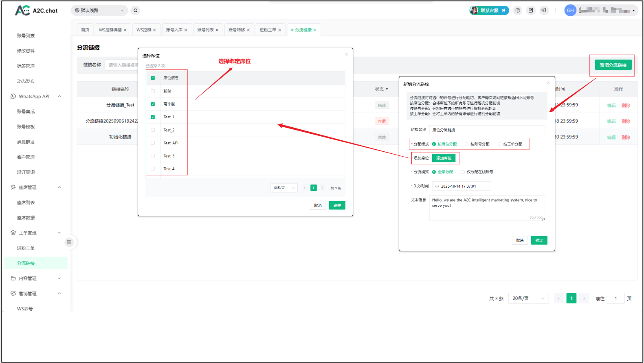Click the refresh icon beside 默认线路

point(135,11)
